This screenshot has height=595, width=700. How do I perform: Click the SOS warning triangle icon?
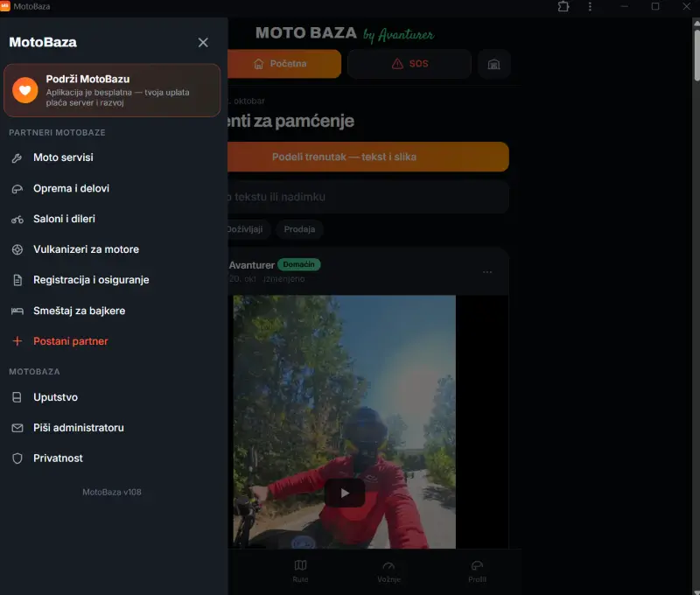397,64
